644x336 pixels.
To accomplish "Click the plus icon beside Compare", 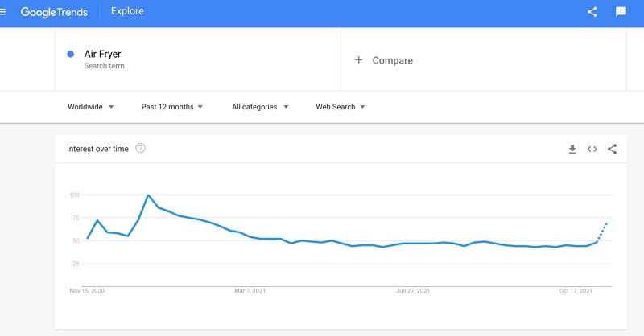I will (x=358, y=60).
